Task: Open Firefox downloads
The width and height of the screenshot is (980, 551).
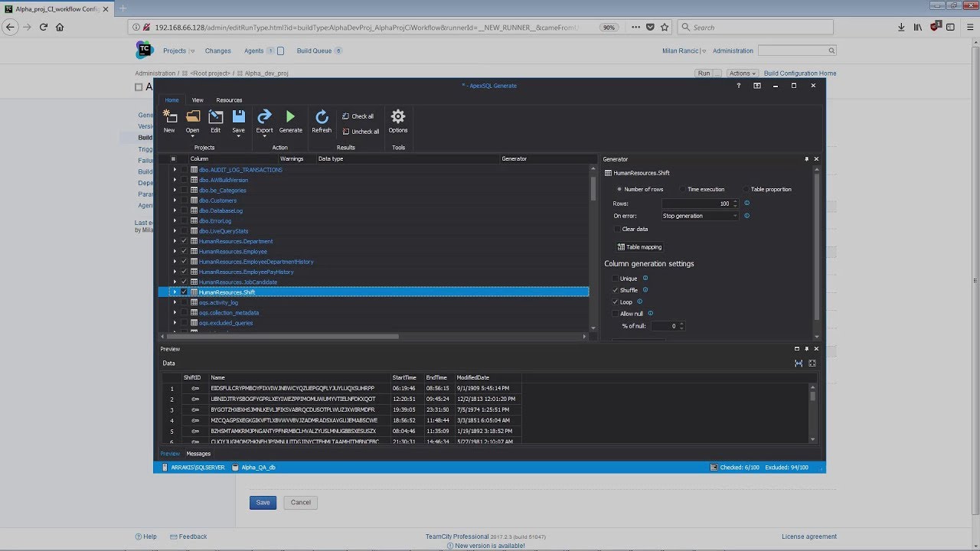Action: [x=902, y=27]
